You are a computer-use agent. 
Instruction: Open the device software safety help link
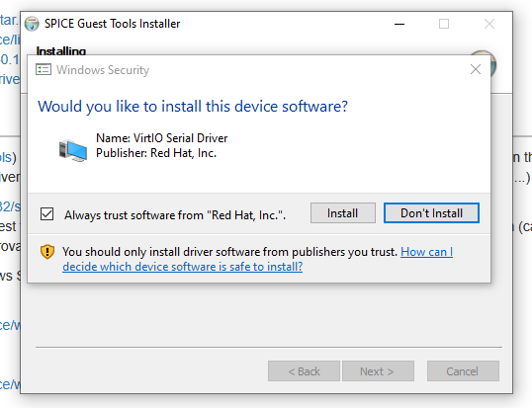pyautogui.click(x=257, y=259)
